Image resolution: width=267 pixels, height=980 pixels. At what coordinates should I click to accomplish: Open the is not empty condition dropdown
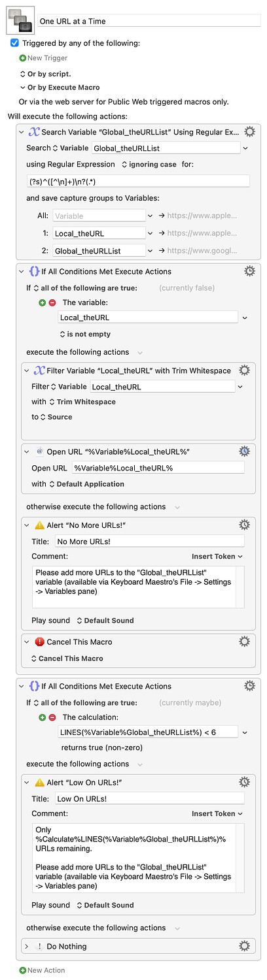tap(80, 334)
